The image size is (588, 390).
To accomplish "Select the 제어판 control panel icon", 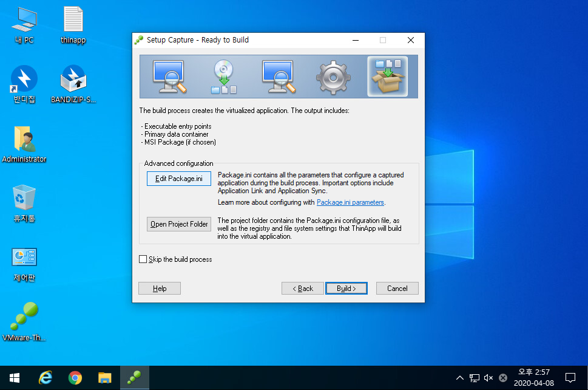I will pos(24,264).
